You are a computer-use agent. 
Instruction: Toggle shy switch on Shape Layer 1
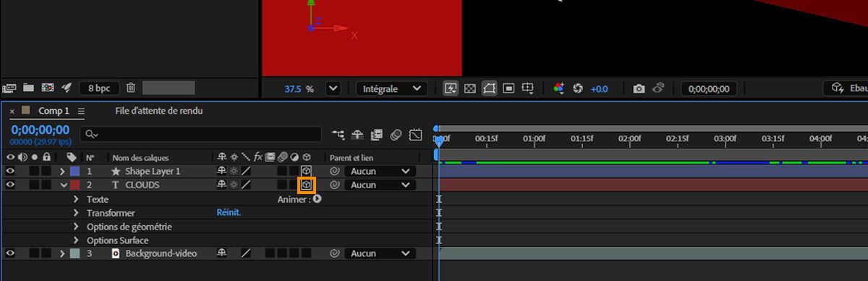[x=222, y=172]
